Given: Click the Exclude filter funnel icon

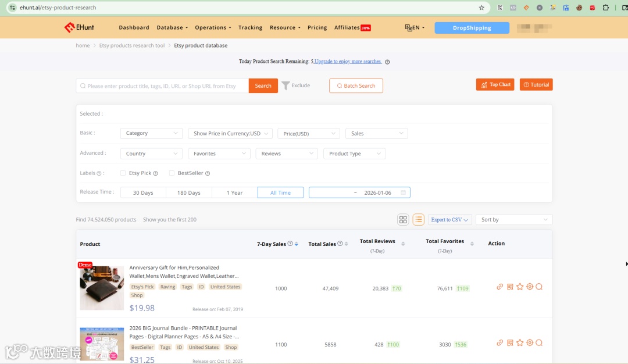Looking at the screenshot, I should tap(286, 85).
